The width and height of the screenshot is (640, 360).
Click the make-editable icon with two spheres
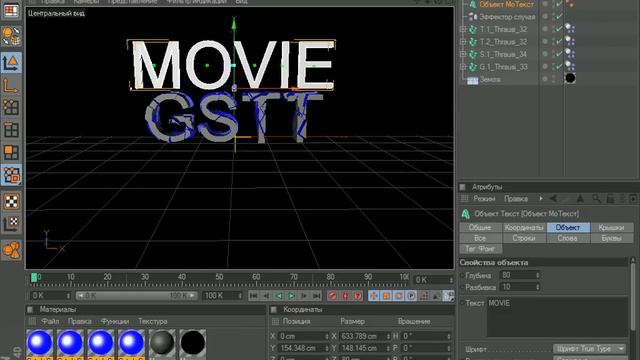(x=11, y=36)
